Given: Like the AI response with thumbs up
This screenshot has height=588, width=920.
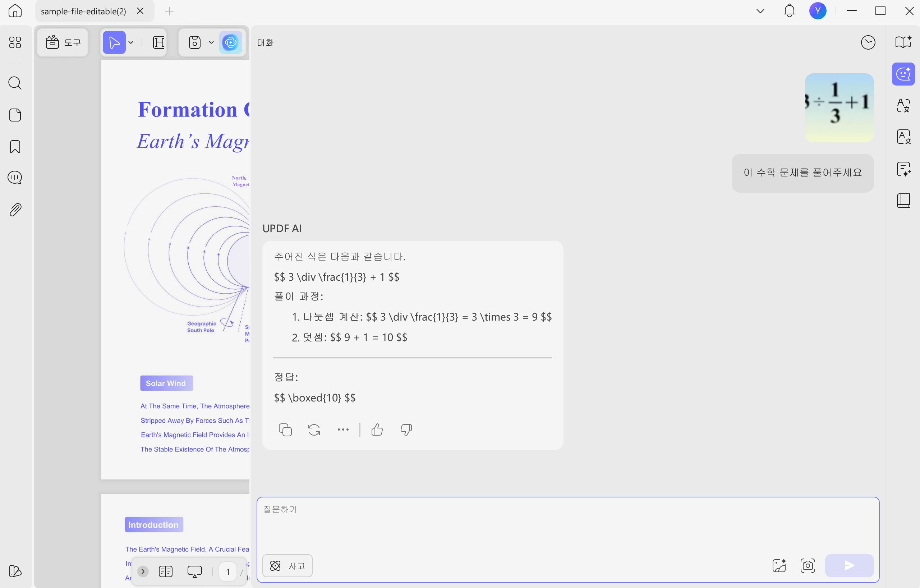Looking at the screenshot, I should click(x=377, y=430).
